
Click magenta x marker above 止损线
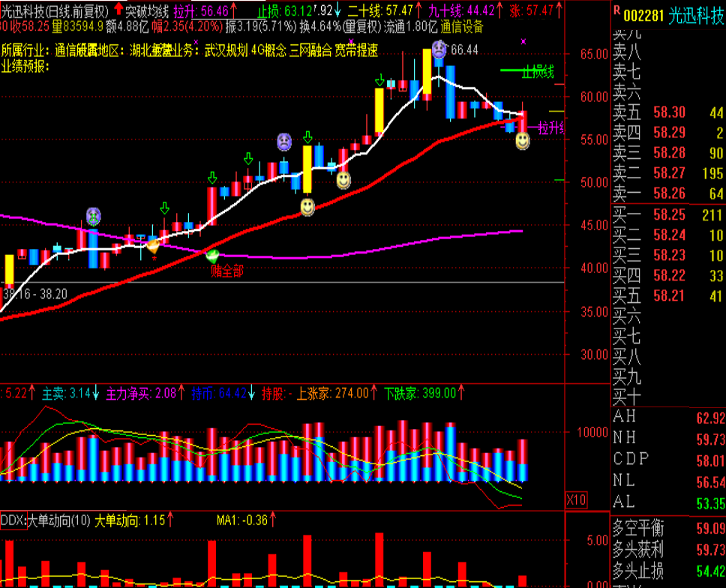[x=523, y=42]
